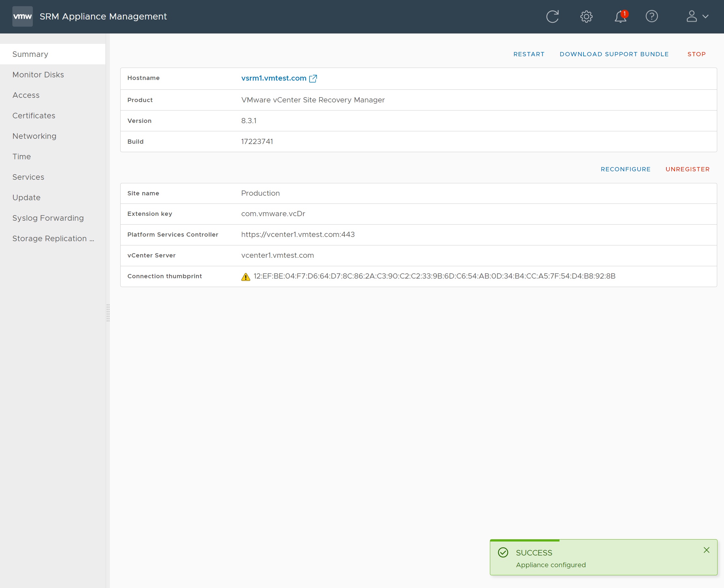This screenshot has height=588, width=724.
Task: Click the vsrm1.vmtest.com hostname link
Action: pos(273,78)
